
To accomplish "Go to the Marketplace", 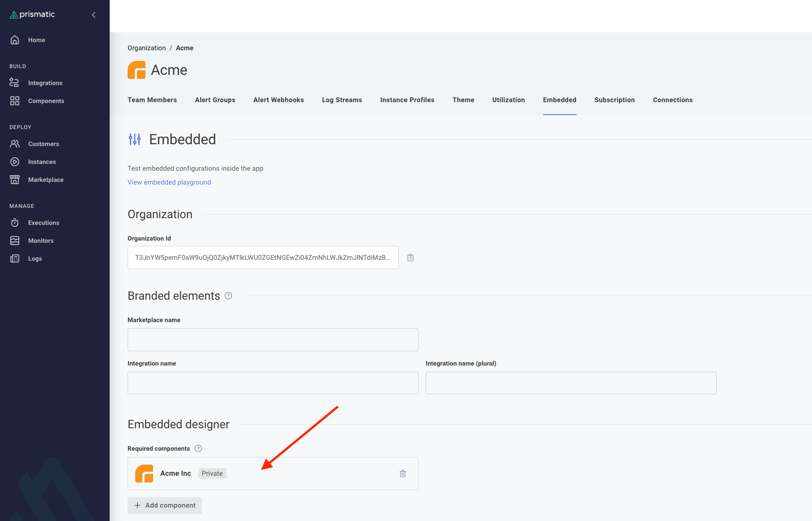I will pyautogui.click(x=46, y=180).
